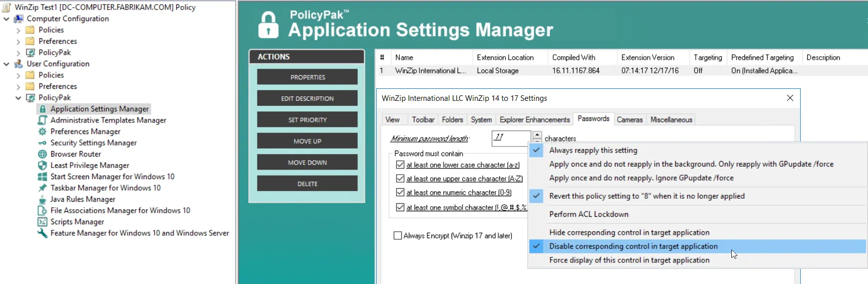Click the Computer Configuration computer icon
Image resolution: width=868 pixels, height=284 pixels.
pos(19,19)
